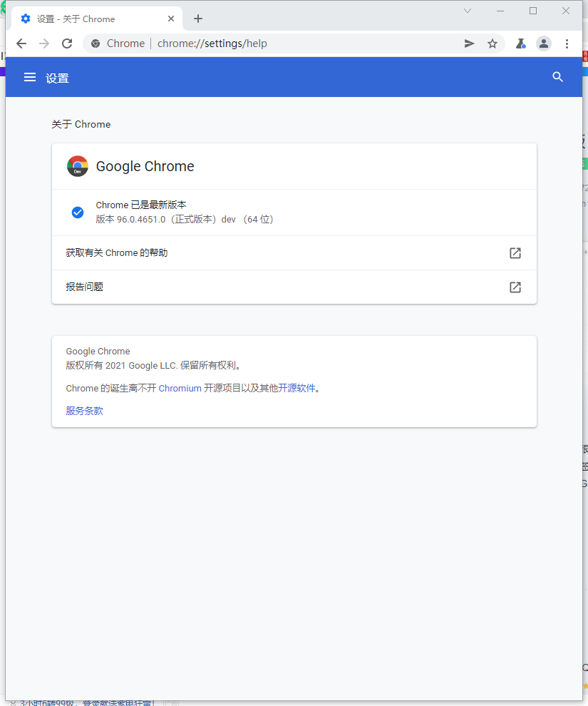Open the 服务条款 link
This screenshot has height=706, width=588.
tap(85, 411)
